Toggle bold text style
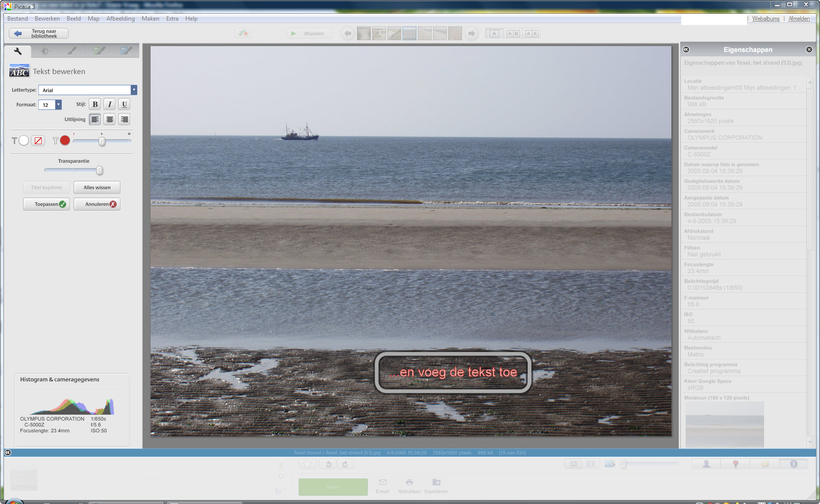This screenshot has height=504, width=820. tap(95, 104)
